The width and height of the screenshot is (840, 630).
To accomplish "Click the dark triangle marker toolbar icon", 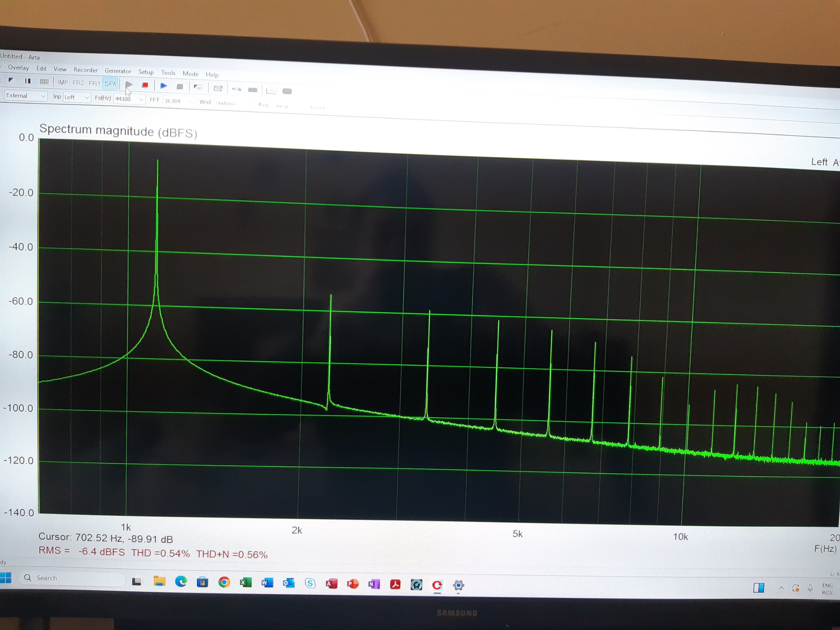I will pyautogui.click(x=11, y=80).
